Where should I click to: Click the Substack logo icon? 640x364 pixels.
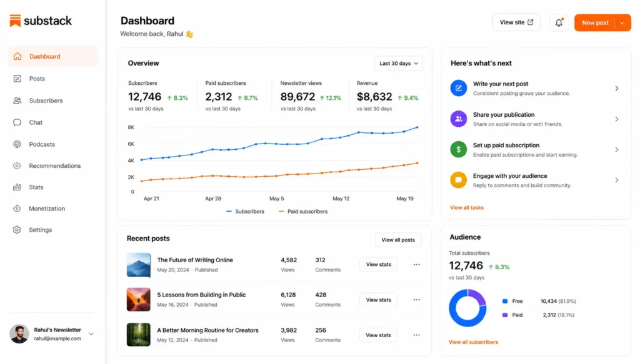pyautogui.click(x=15, y=21)
